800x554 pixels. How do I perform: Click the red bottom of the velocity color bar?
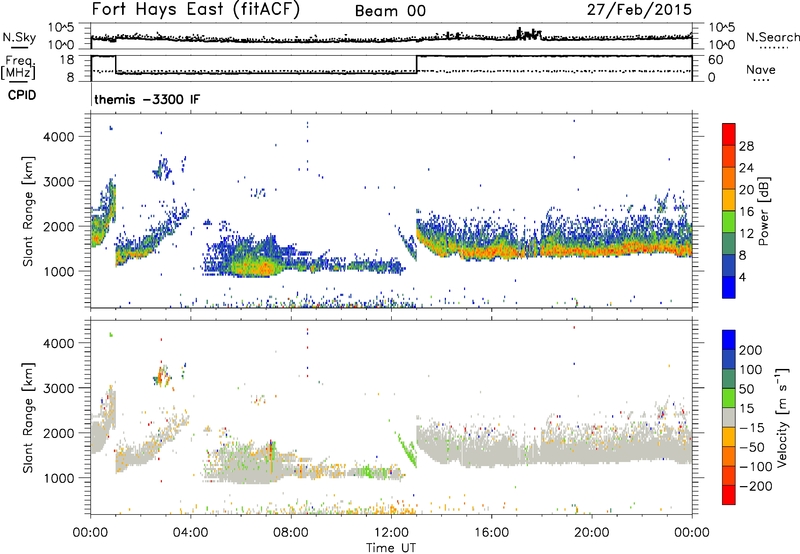[x=729, y=495]
